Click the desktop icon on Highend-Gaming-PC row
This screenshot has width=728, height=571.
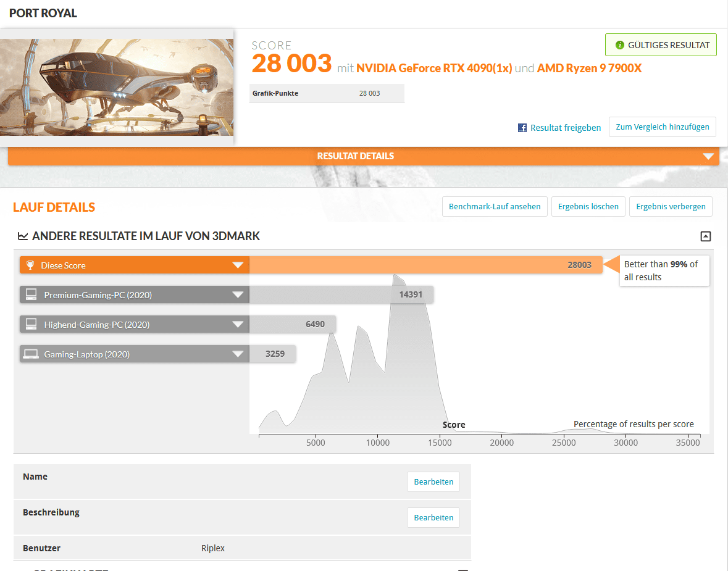tap(31, 324)
